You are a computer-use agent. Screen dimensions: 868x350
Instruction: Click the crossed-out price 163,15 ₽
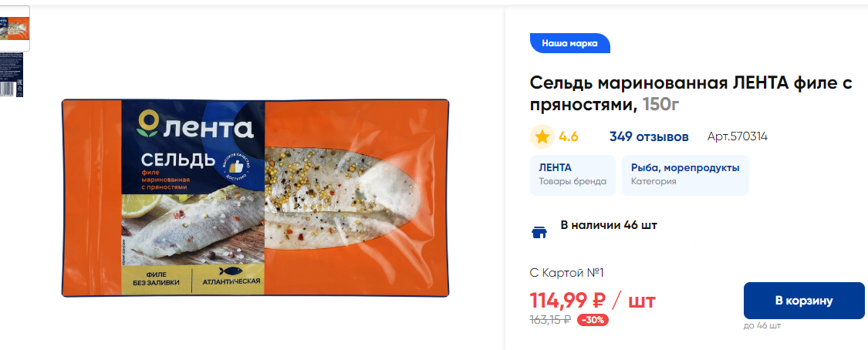(550, 320)
